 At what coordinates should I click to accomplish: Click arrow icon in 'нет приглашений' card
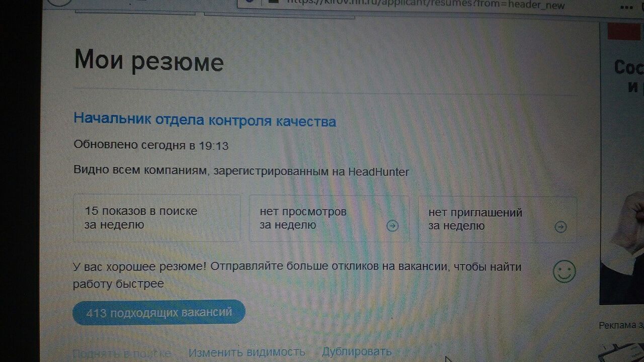(560, 227)
